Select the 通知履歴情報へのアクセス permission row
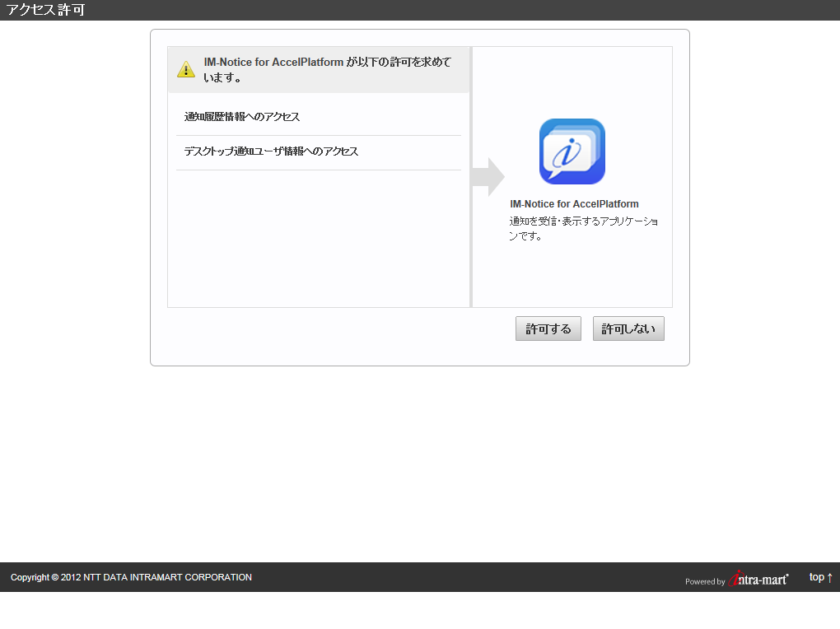 tap(318, 117)
